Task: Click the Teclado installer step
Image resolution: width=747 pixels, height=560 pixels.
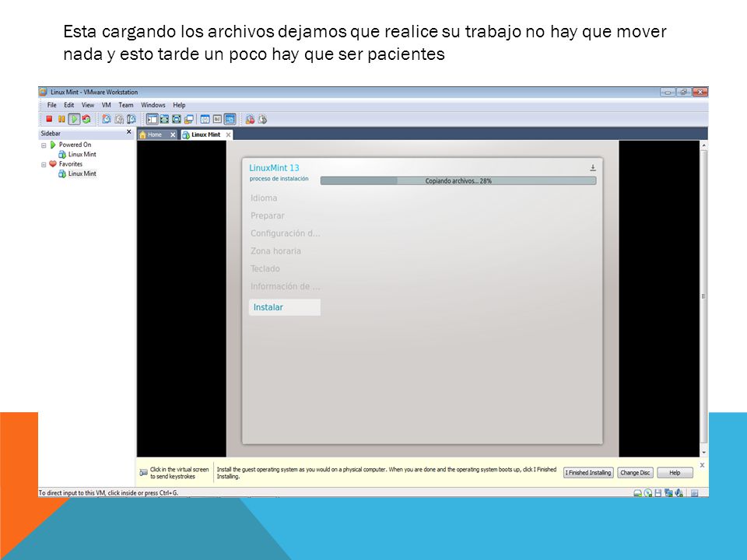Action: 265,268
